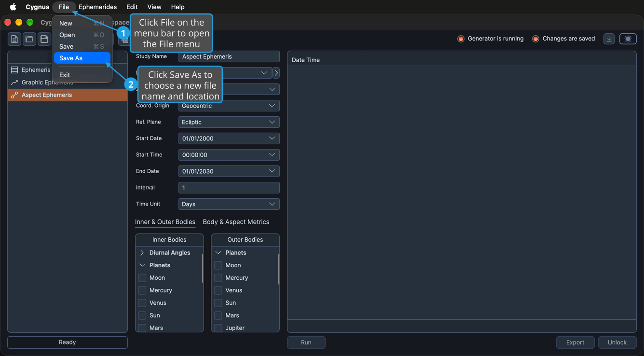Select the Graphic Ephemeris chart icon
This screenshot has width=644, height=356.
coord(14,82)
